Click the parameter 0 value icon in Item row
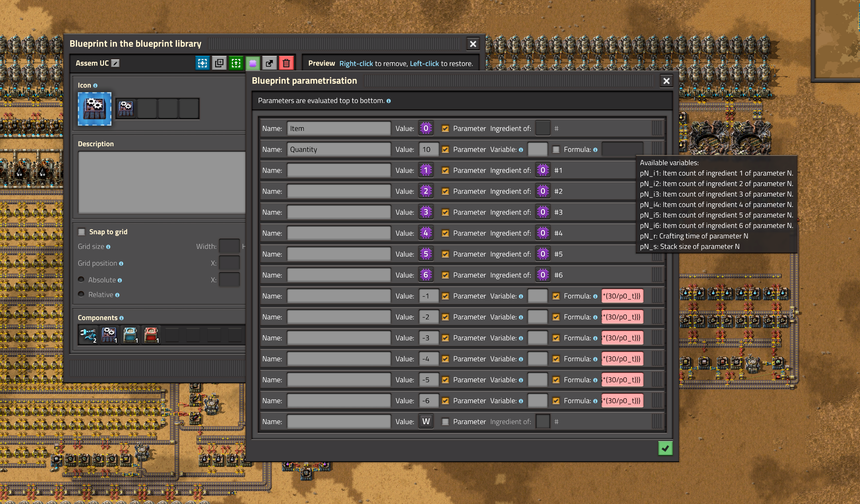The height and width of the screenshot is (504, 860). click(x=426, y=128)
